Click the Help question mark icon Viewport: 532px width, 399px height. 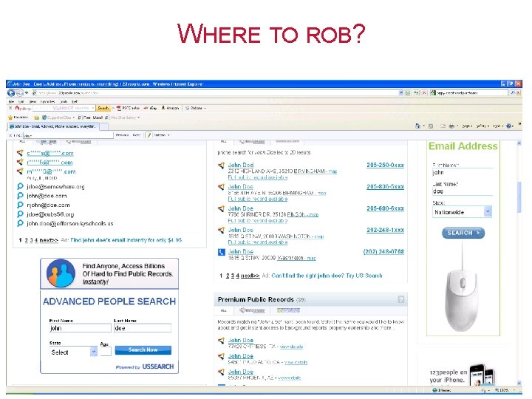(x=508, y=126)
